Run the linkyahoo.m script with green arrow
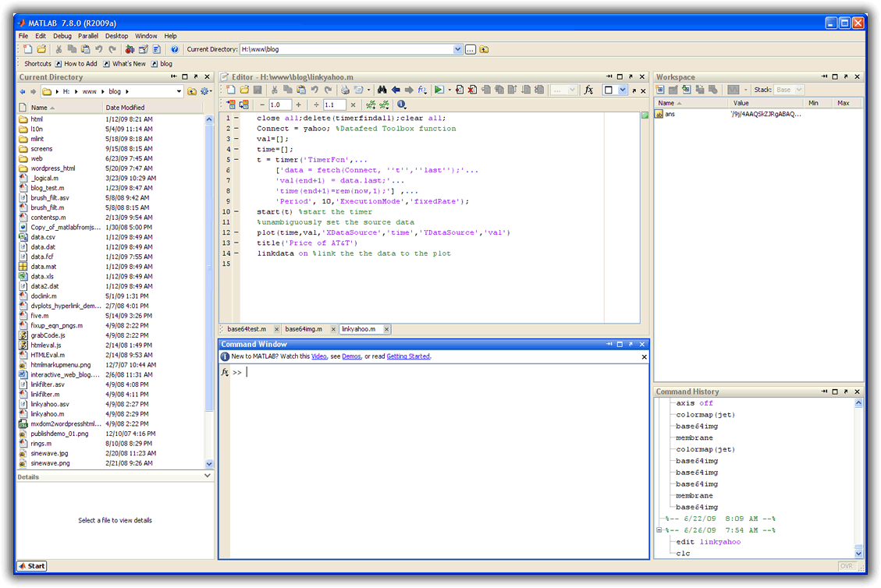Image resolution: width=881 pixels, height=588 pixels. pyautogui.click(x=439, y=90)
